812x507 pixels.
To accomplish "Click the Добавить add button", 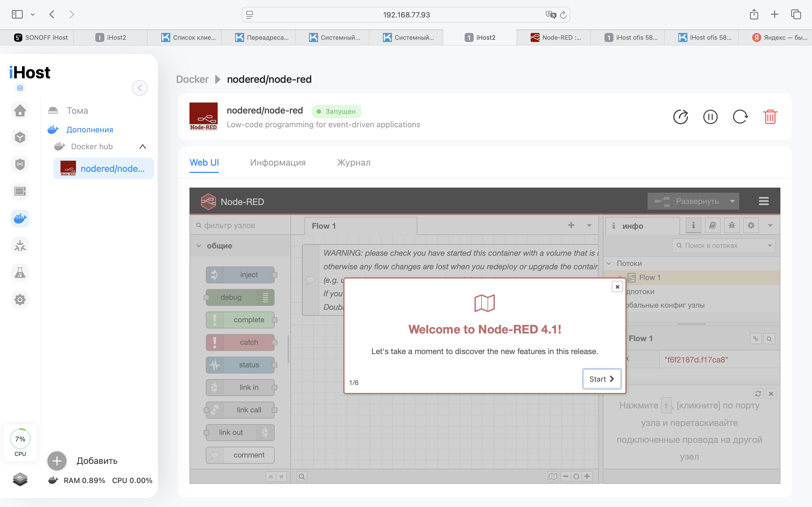I will pyautogui.click(x=57, y=461).
